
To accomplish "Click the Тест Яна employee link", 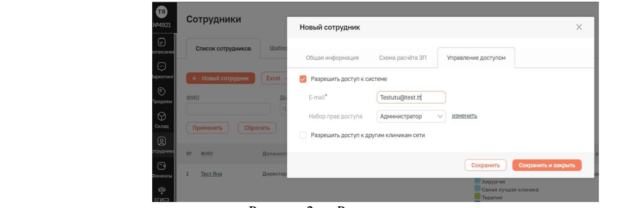I will coord(211,174).
